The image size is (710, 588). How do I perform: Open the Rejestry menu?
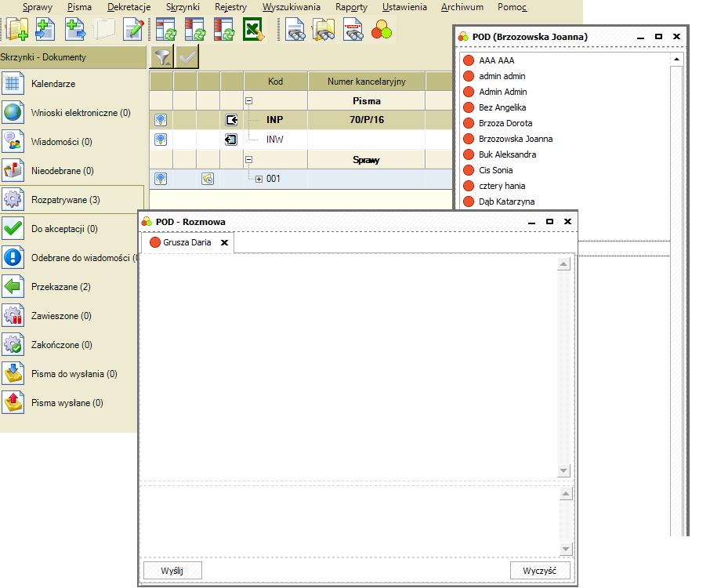click(x=230, y=7)
